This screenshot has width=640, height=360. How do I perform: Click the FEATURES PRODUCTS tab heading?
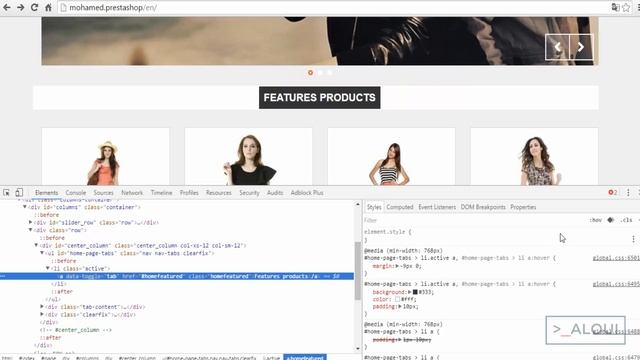[x=320, y=98]
